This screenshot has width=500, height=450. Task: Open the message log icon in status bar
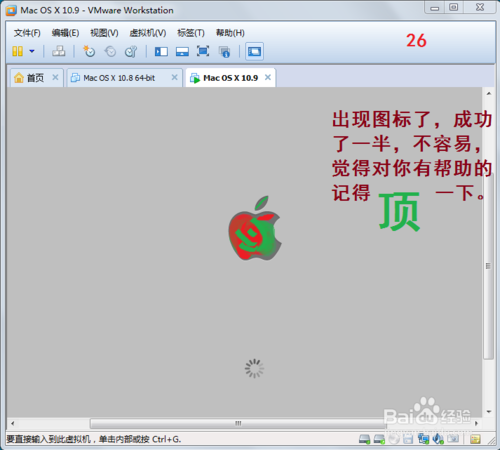475,439
